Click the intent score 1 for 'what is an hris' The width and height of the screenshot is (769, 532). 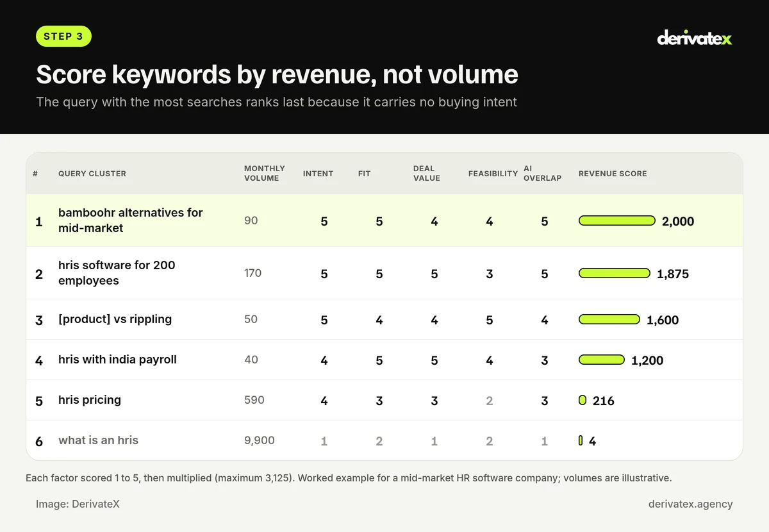pos(324,441)
